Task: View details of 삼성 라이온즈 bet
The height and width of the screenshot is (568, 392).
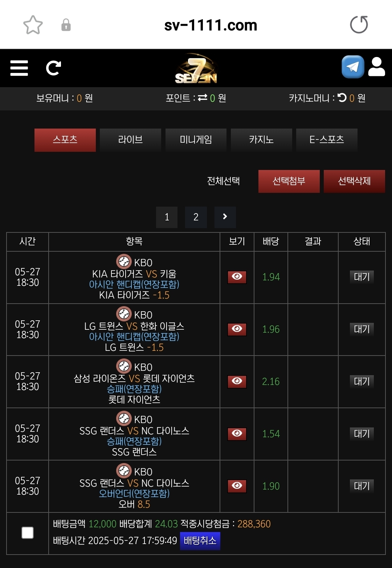Action: click(237, 381)
